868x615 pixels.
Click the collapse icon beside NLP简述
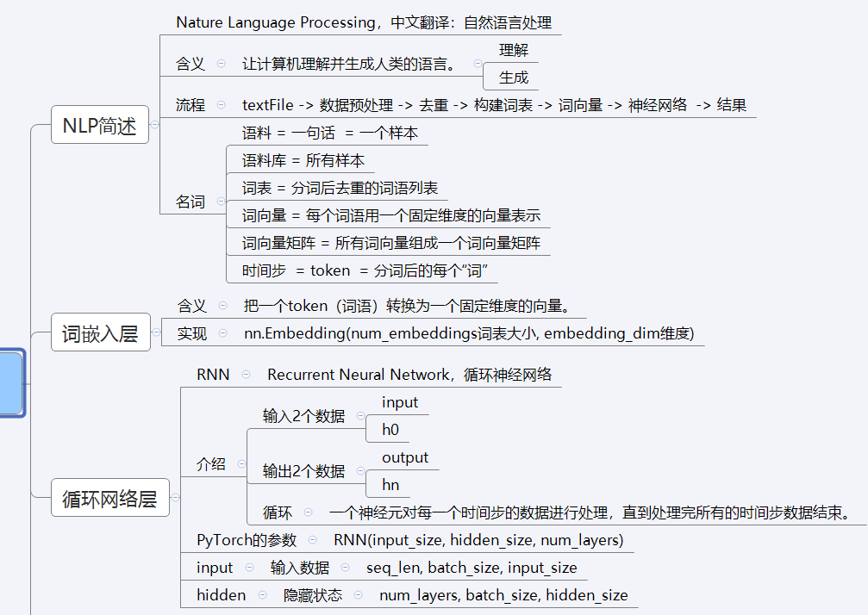coord(155,124)
